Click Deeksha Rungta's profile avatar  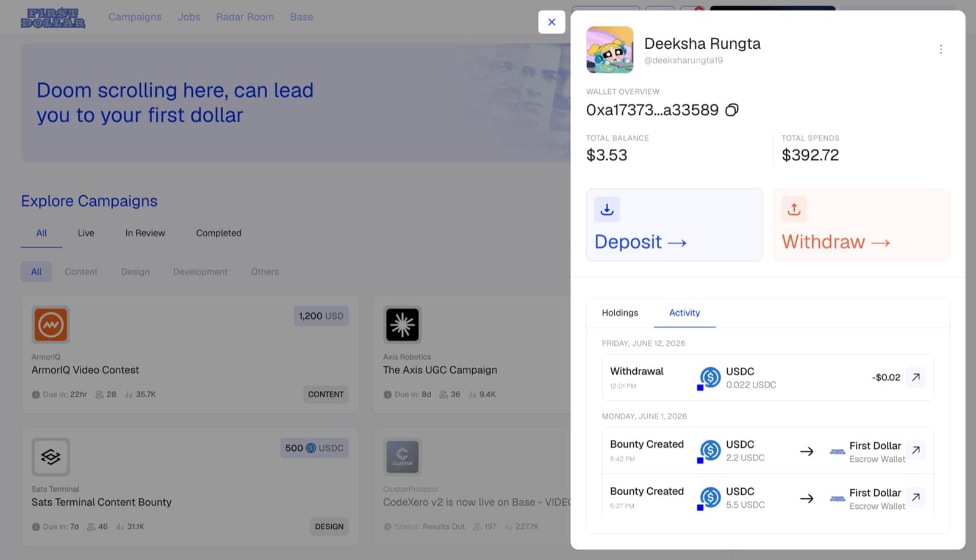click(610, 50)
